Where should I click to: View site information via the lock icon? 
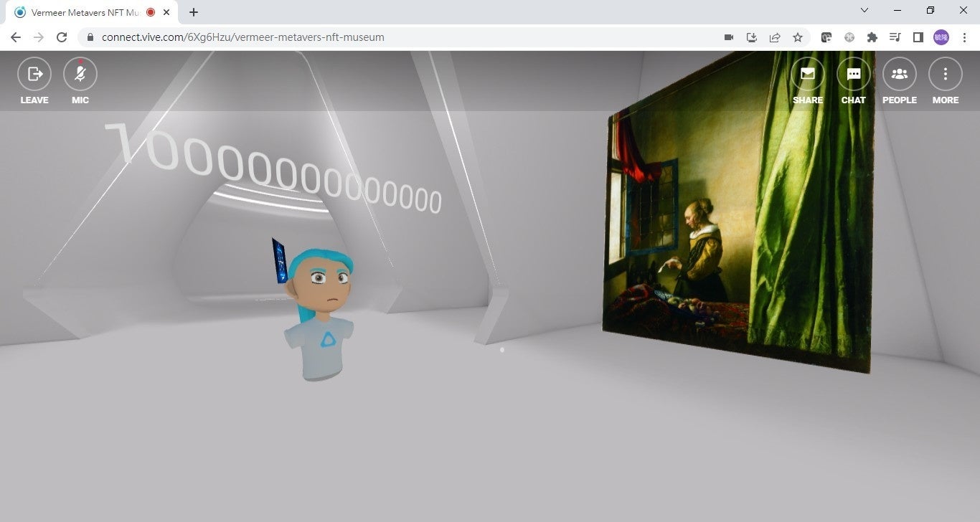(x=90, y=37)
